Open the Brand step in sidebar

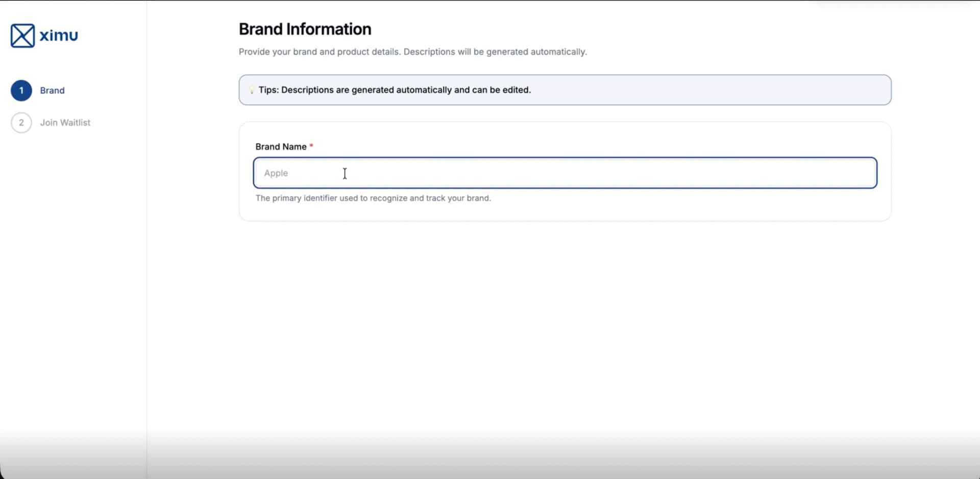click(x=52, y=90)
